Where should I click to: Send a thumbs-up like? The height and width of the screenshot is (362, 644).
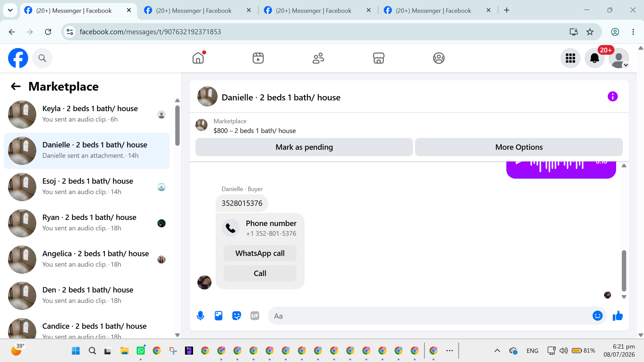click(617, 316)
